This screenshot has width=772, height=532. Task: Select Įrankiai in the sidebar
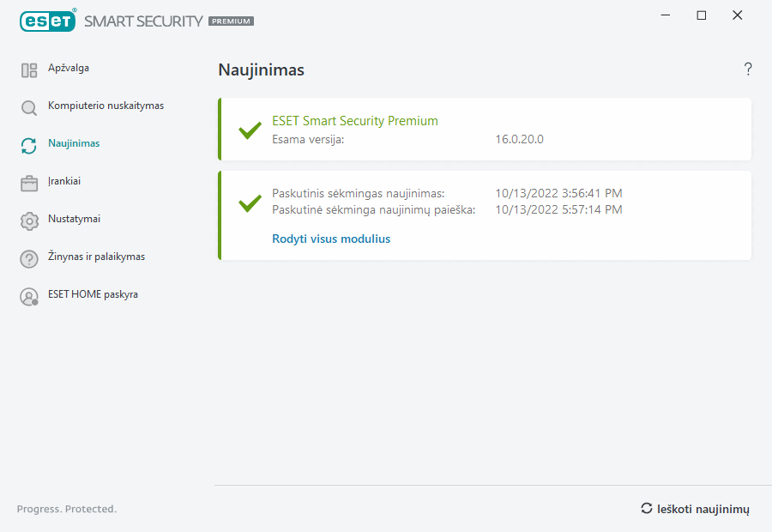[64, 181]
